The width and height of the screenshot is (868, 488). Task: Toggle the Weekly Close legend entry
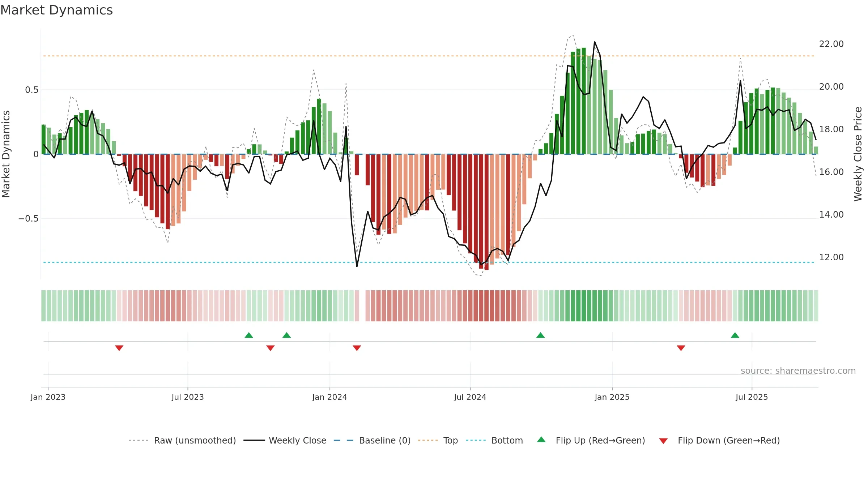point(285,440)
